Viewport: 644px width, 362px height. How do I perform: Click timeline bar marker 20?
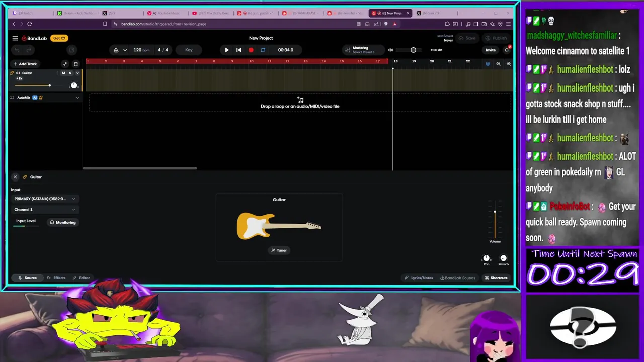tap(432, 61)
